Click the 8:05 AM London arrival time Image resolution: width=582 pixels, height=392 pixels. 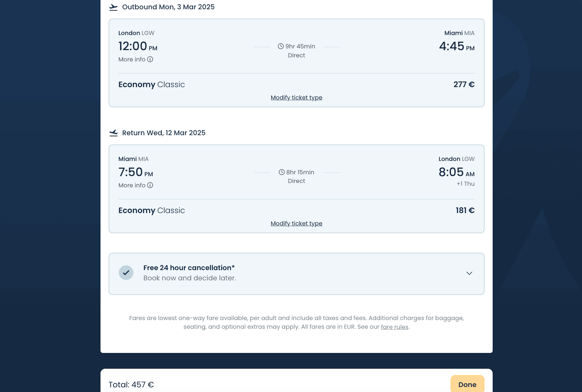pyautogui.click(x=456, y=172)
